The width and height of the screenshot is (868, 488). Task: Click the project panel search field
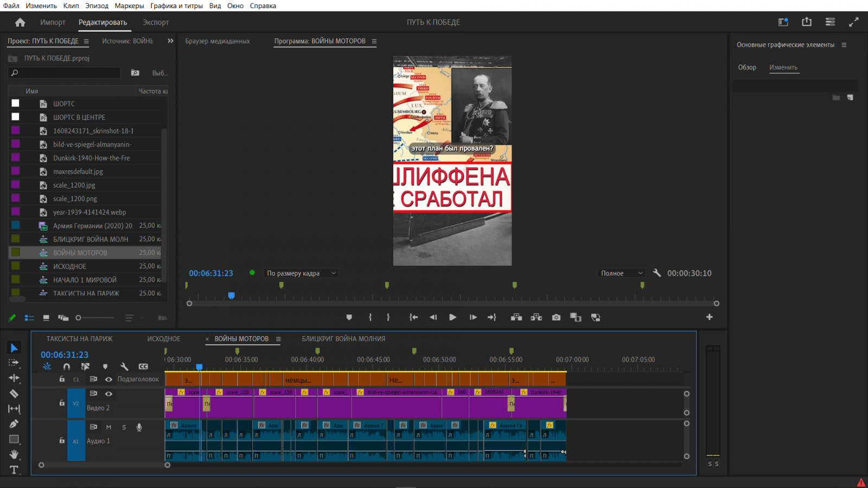[65, 73]
